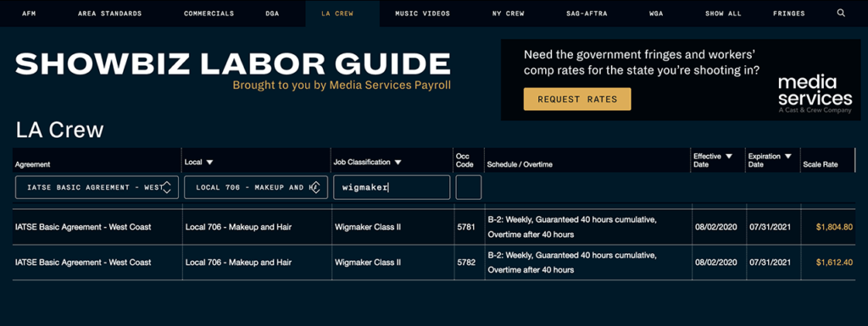868x326 pixels.
Task: Sort by Expiration Date arrow
Action: coord(787,157)
